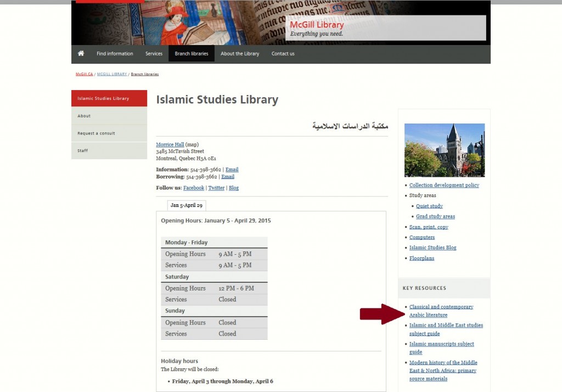Open the Branch libraries menu
Viewport: 562px width, 392px height.
tap(191, 53)
